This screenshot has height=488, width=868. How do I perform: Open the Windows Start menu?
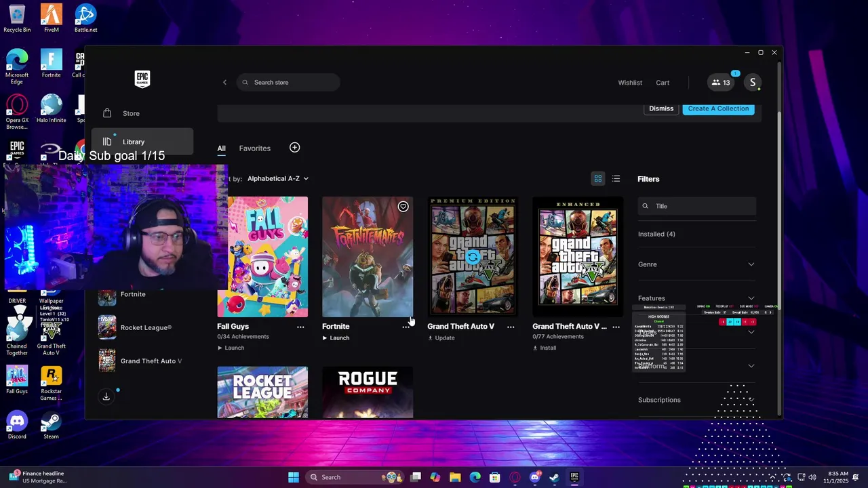(x=294, y=477)
